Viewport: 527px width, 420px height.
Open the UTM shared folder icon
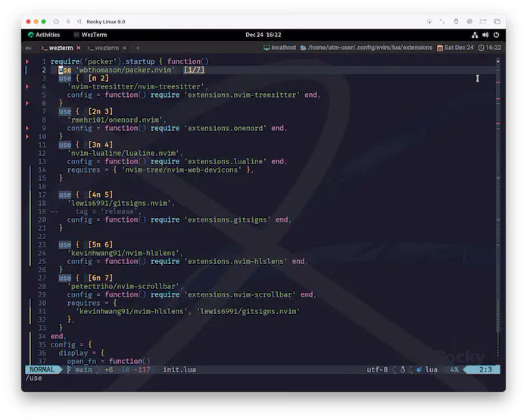[483, 21]
